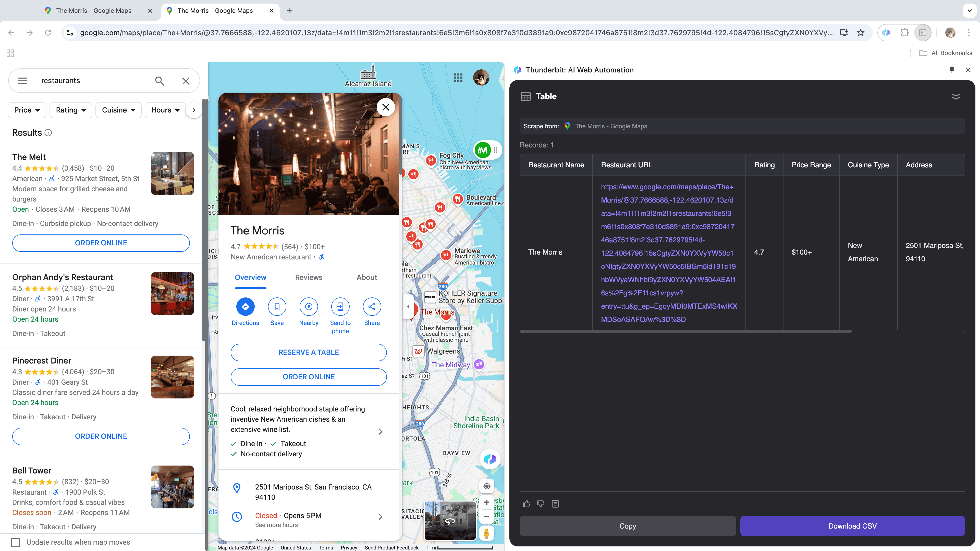The width and height of the screenshot is (980, 551).
Task: Click the Thunderbit AI table icon
Action: coord(526,96)
